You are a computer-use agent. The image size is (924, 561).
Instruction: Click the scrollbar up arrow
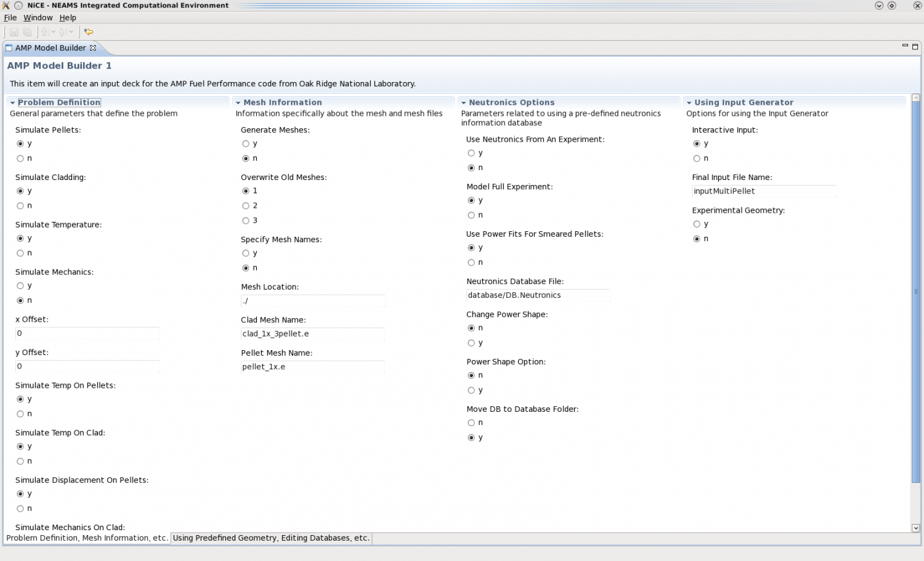pos(916,98)
